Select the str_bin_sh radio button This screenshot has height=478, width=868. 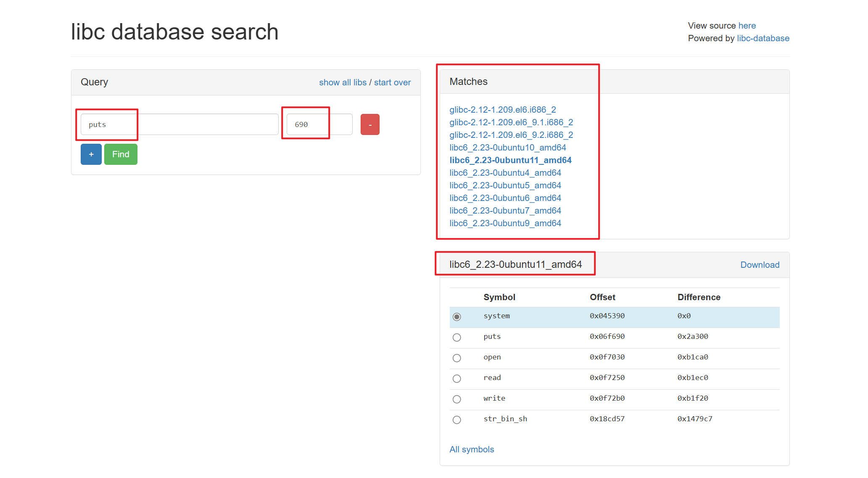(x=457, y=420)
